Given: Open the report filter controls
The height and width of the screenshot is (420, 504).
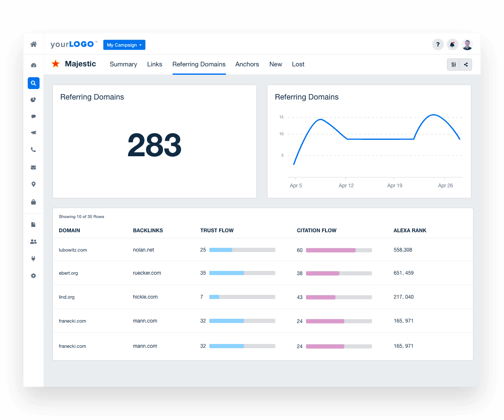Looking at the screenshot, I should pyautogui.click(x=454, y=65).
